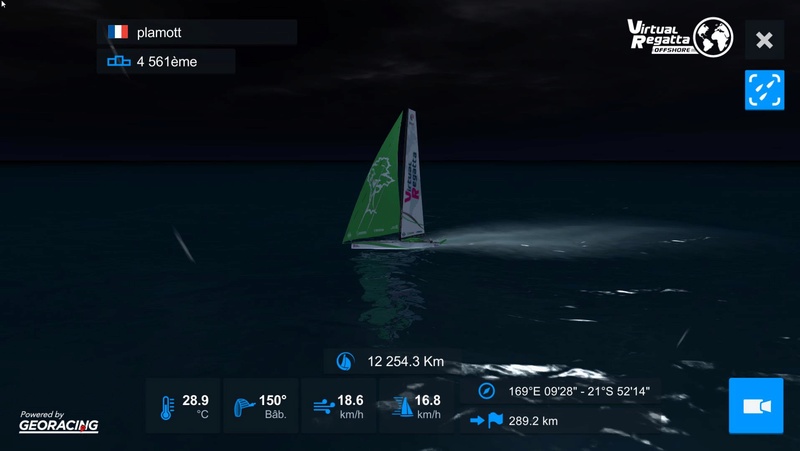Click the 4 561ème ranking label
Screen dimensions: 800x451
pyautogui.click(x=167, y=62)
